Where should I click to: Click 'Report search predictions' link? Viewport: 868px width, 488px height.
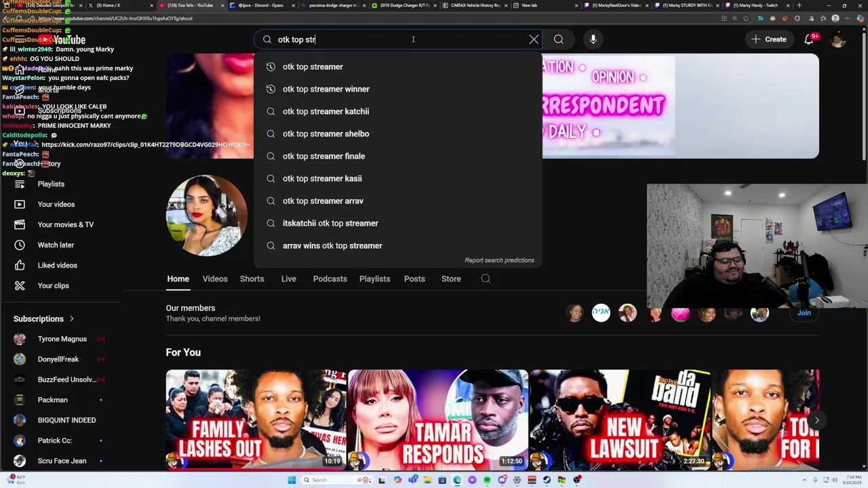(499, 260)
